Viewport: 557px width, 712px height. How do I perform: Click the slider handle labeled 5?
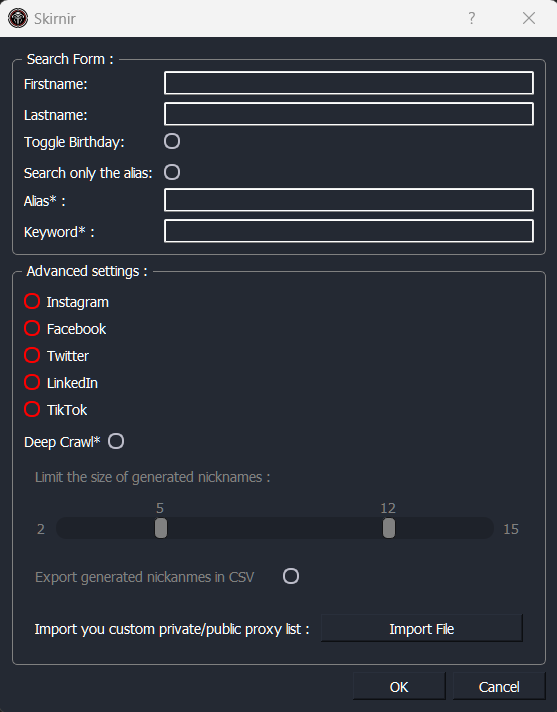click(x=161, y=528)
